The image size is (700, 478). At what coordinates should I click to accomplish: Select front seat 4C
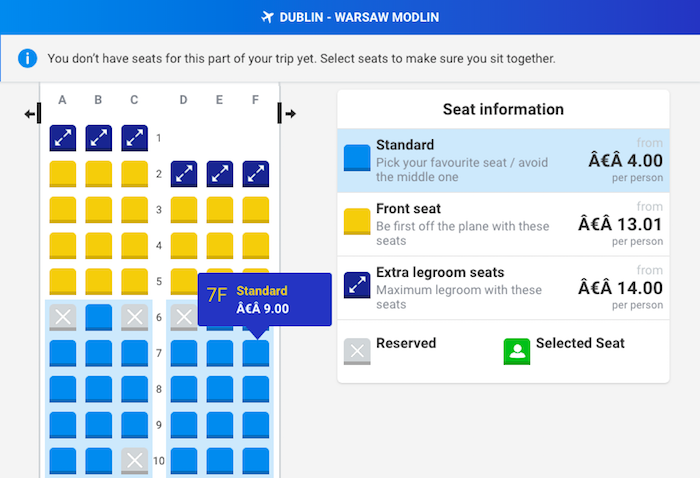[x=134, y=245]
